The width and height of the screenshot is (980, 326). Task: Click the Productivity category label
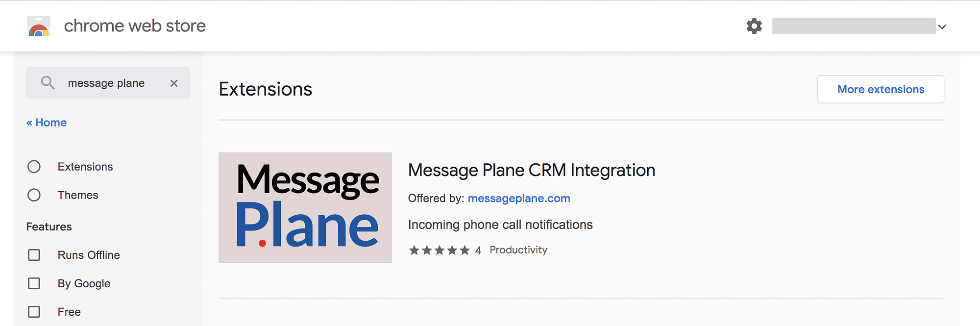tap(518, 250)
